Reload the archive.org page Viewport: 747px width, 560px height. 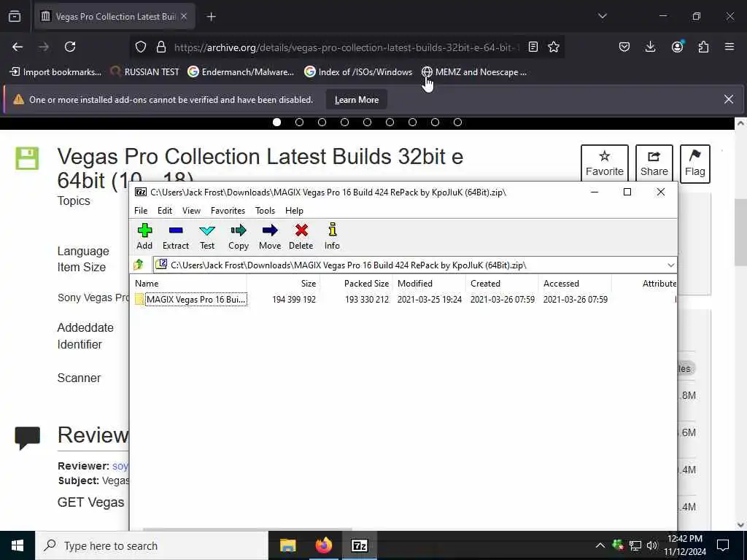pos(70,47)
